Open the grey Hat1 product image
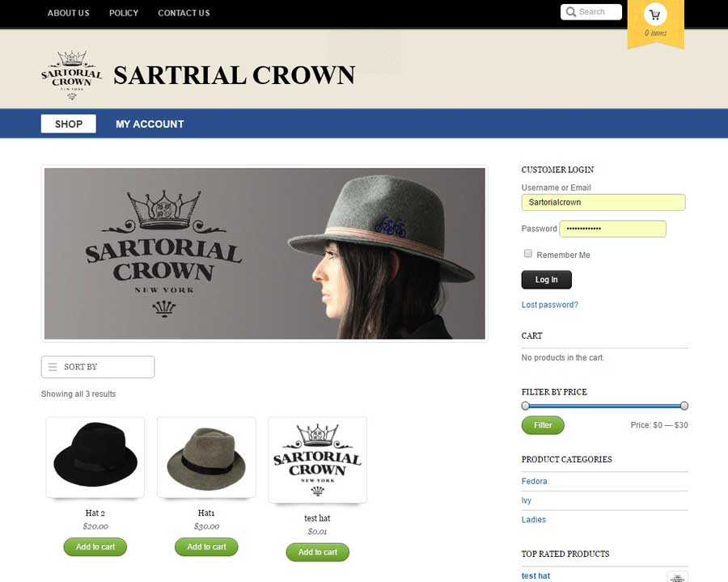The height and width of the screenshot is (582, 728). pyautogui.click(x=206, y=457)
